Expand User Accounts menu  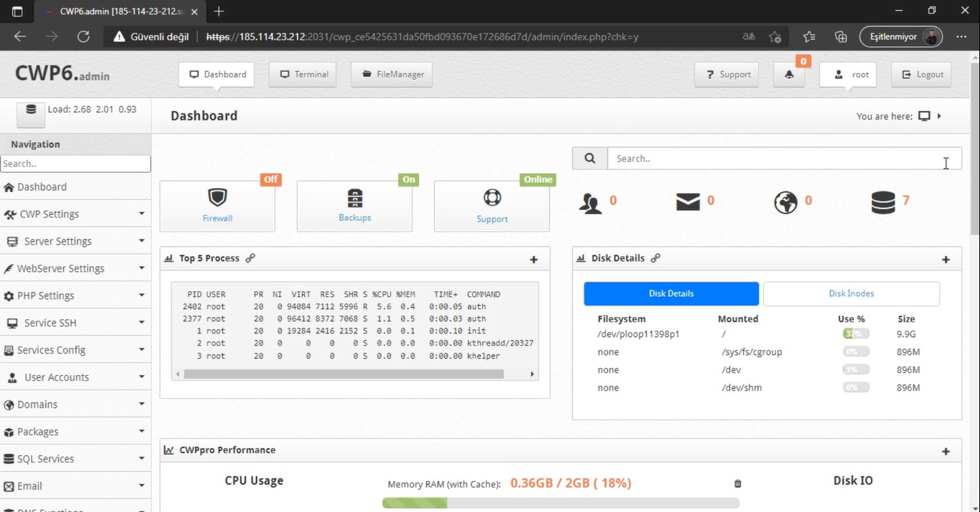pyautogui.click(x=75, y=377)
